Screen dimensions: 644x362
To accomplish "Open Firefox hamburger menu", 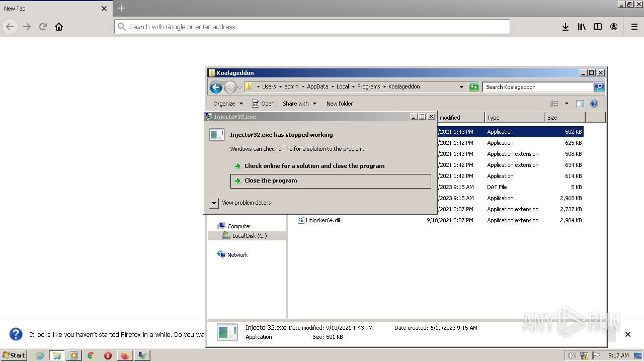I will coord(634,27).
